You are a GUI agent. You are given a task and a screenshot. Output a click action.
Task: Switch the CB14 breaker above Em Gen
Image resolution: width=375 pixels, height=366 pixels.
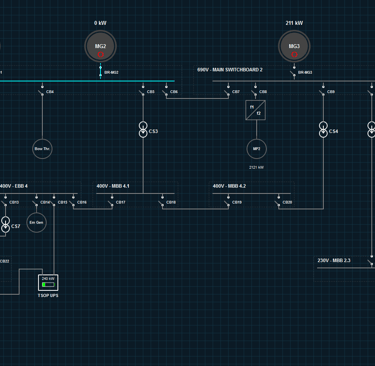(x=36, y=202)
